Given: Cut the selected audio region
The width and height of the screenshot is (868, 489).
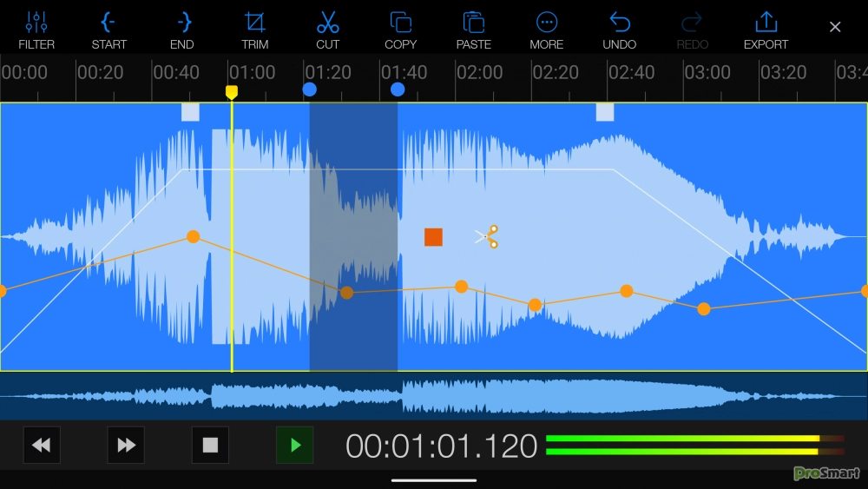Looking at the screenshot, I should coord(327,30).
